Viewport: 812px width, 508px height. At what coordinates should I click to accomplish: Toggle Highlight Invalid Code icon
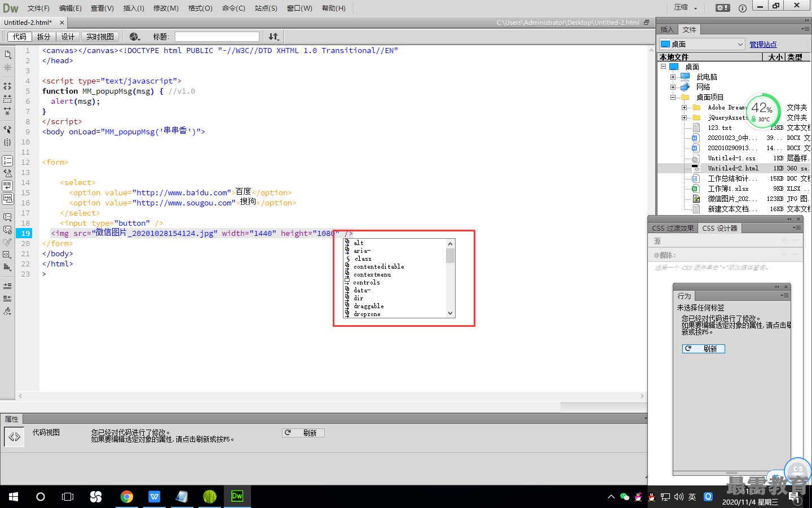pyautogui.click(x=7, y=173)
